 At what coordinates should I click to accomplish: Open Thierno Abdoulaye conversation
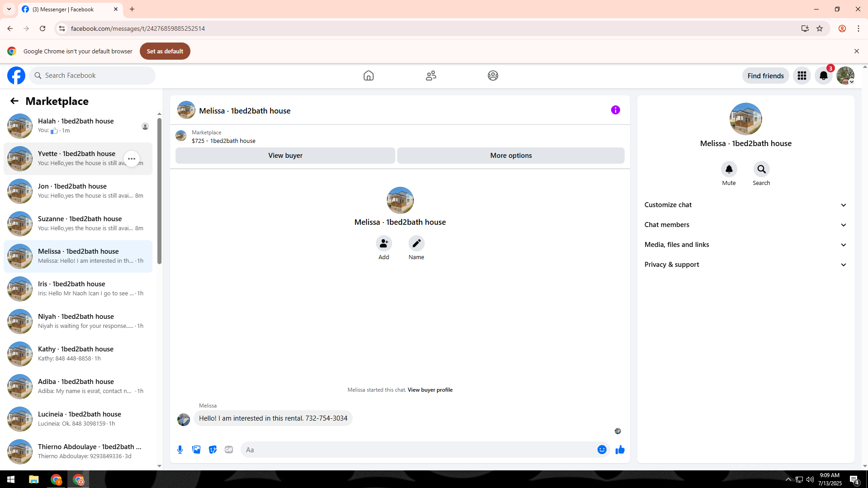[78, 452]
